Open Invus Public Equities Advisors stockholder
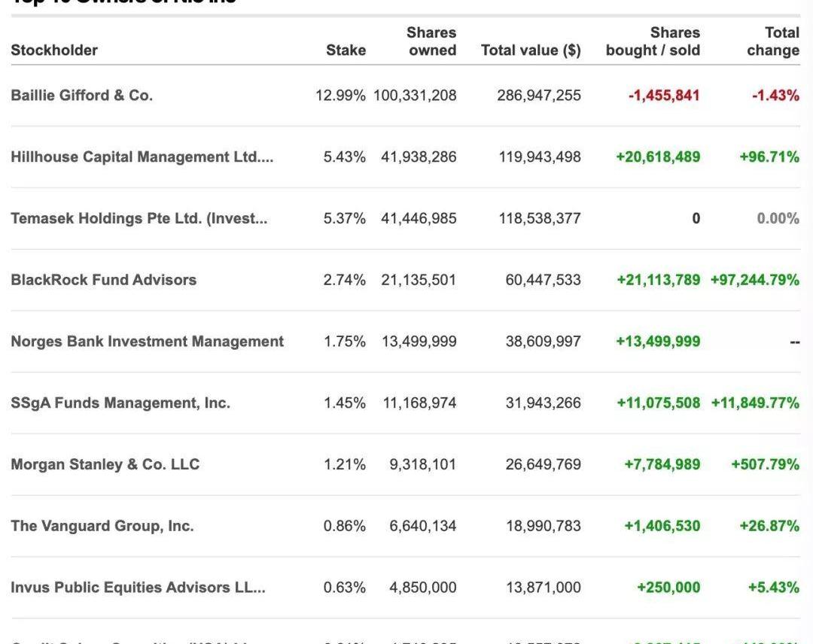This screenshot has width=813, height=644. pyautogui.click(x=138, y=588)
